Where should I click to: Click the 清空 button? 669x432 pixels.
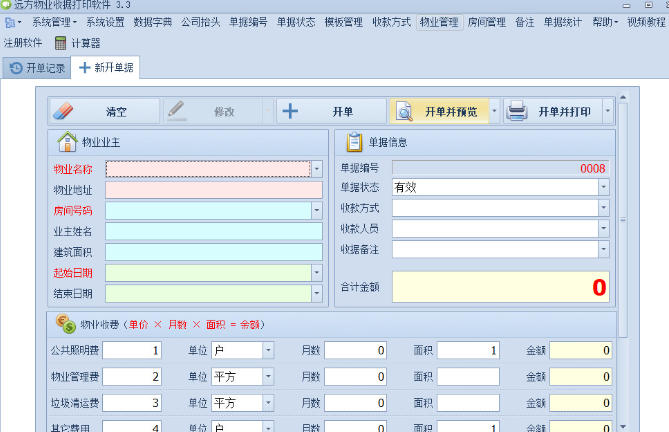coord(105,111)
